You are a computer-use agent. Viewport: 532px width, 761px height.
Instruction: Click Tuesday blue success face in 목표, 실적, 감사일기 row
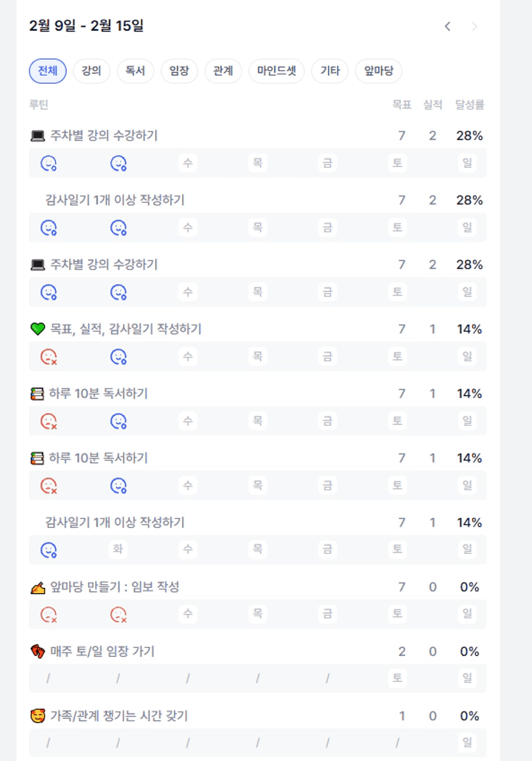click(118, 356)
